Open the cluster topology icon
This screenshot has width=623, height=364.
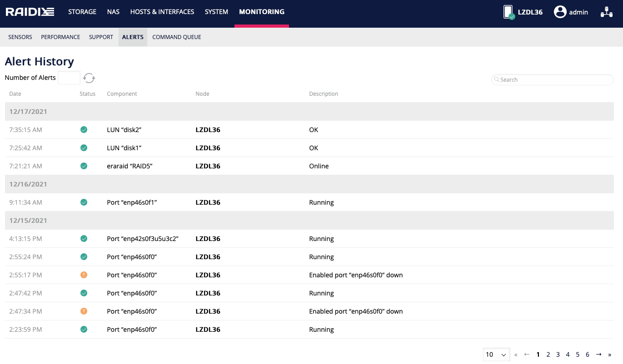coord(607,12)
